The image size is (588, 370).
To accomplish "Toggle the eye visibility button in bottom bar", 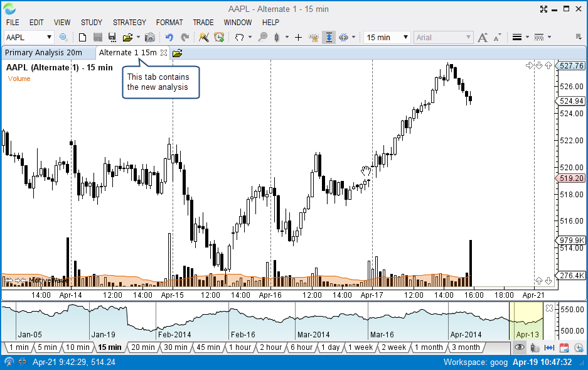I will (520, 347).
